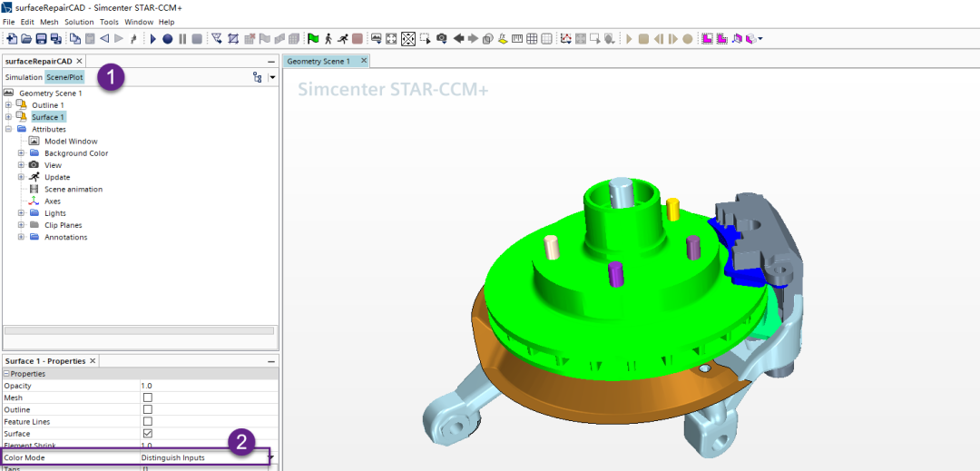Open the Mesh menu
Screen dimensions: 980x471
pyautogui.click(x=49, y=22)
